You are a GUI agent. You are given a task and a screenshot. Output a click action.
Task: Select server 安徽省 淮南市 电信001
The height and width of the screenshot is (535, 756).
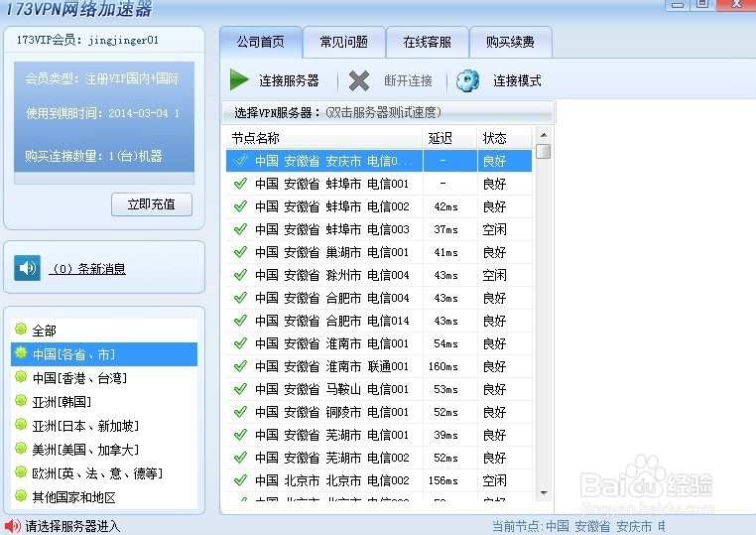pyautogui.click(x=379, y=343)
